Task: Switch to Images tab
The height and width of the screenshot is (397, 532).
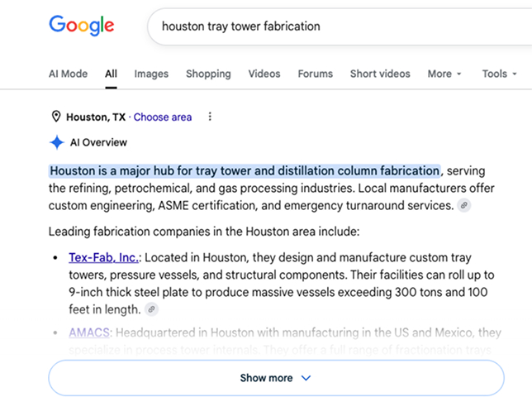Action: click(x=151, y=74)
